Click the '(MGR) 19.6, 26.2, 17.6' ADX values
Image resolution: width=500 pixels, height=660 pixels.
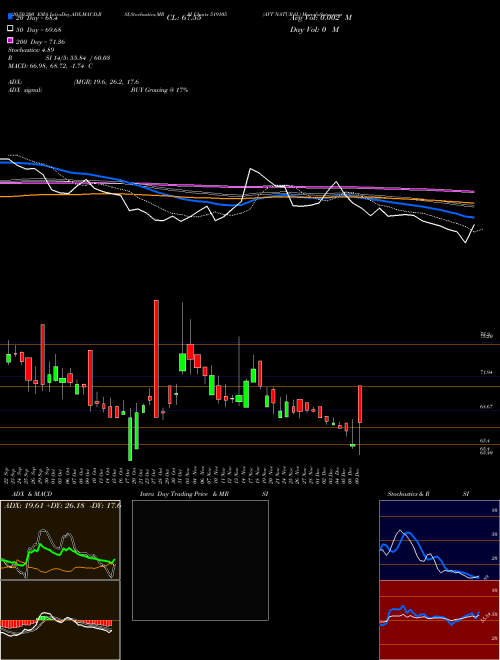(106, 82)
